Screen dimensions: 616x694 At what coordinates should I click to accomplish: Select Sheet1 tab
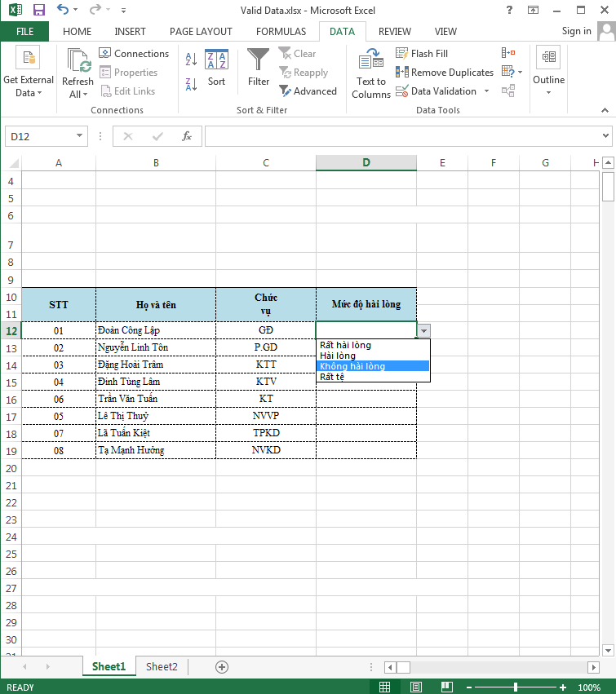(109, 666)
